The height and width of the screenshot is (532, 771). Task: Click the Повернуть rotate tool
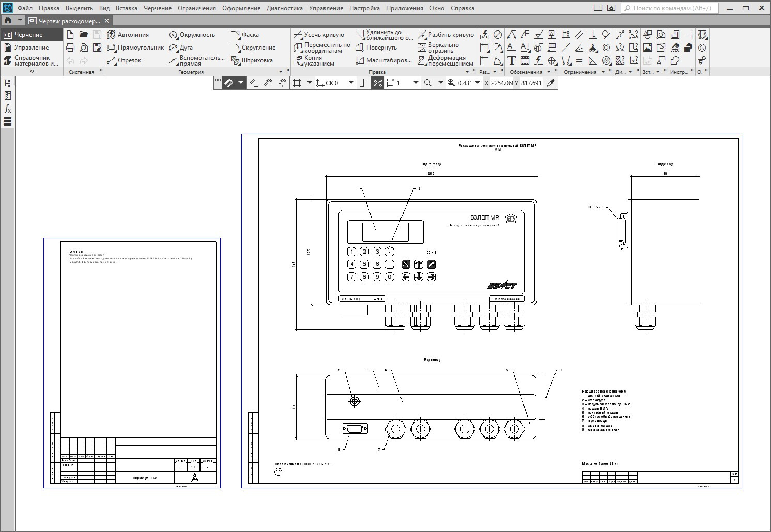pos(376,48)
